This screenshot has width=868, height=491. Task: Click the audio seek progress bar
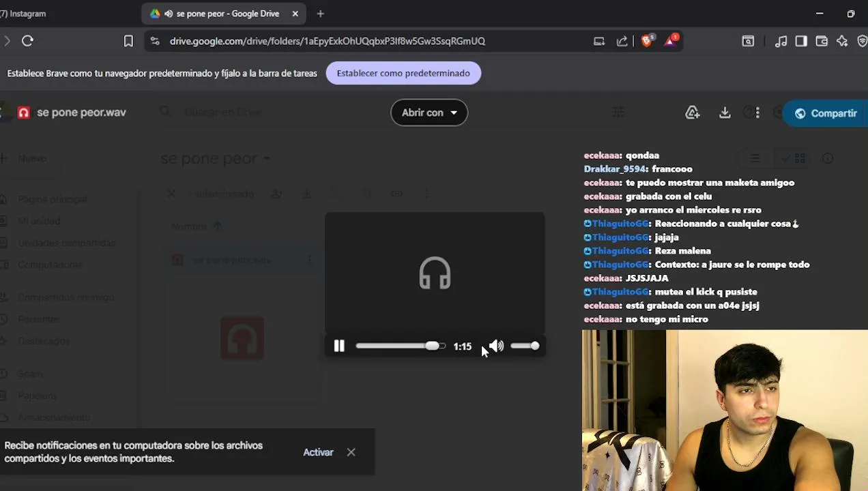click(x=401, y=346)
